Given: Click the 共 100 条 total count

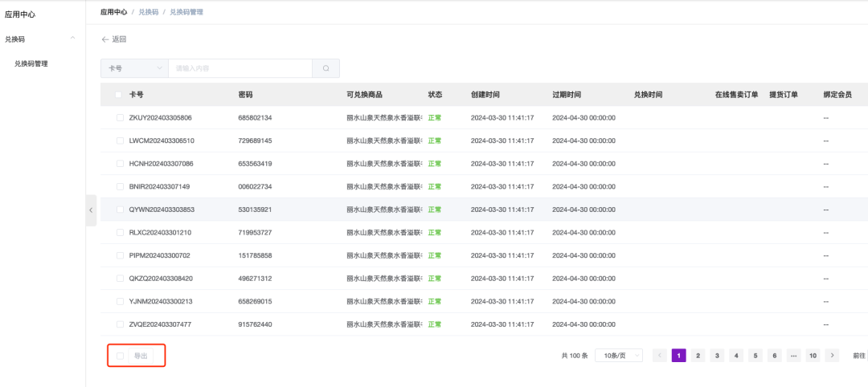Looking at the screenshot, I should click(x=575, y=356).
